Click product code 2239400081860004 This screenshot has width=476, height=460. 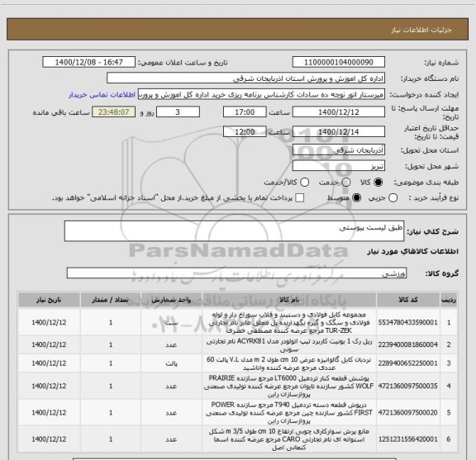[x=407, y=344]
